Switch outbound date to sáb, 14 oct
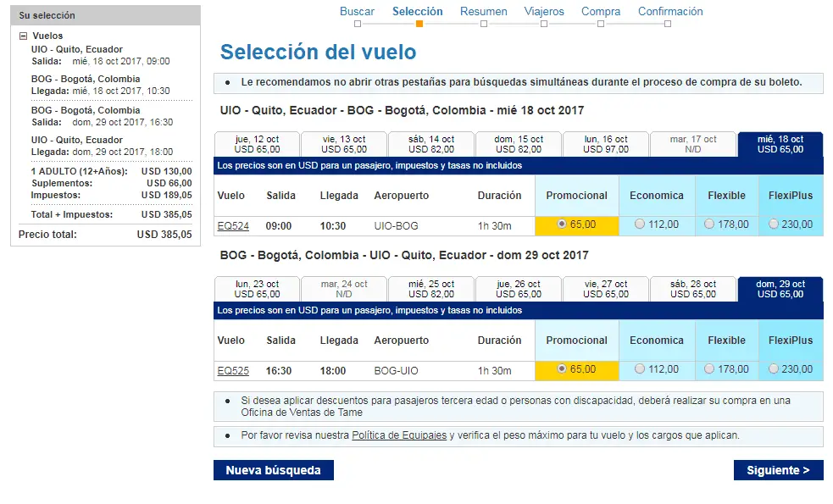The image size is (833, 504). pos(431,144)
